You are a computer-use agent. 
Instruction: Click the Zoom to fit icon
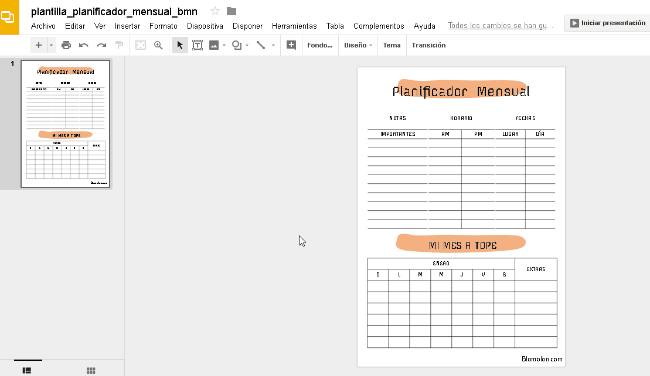click(141, 45)
